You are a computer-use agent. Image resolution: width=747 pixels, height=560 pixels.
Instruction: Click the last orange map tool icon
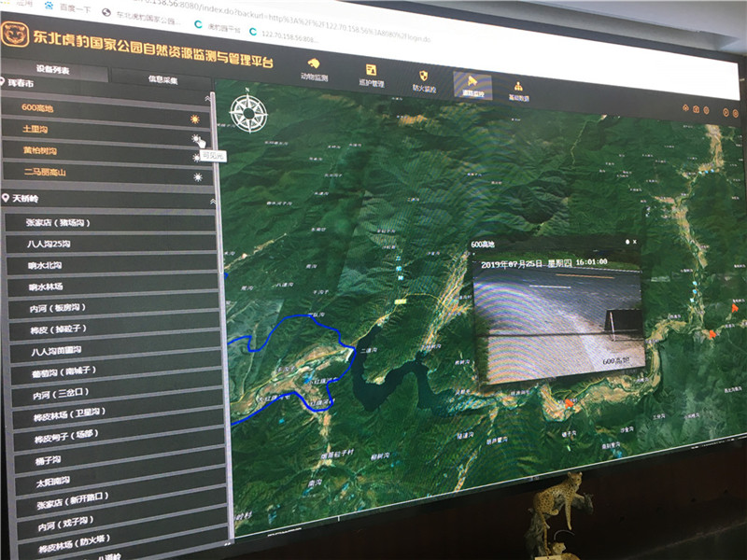736,113
